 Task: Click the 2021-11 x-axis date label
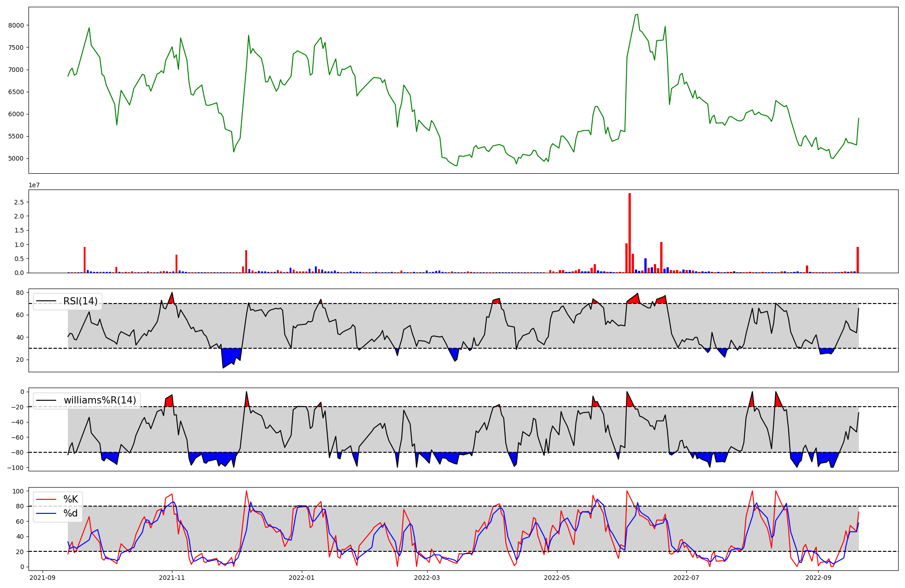[172, 578]
